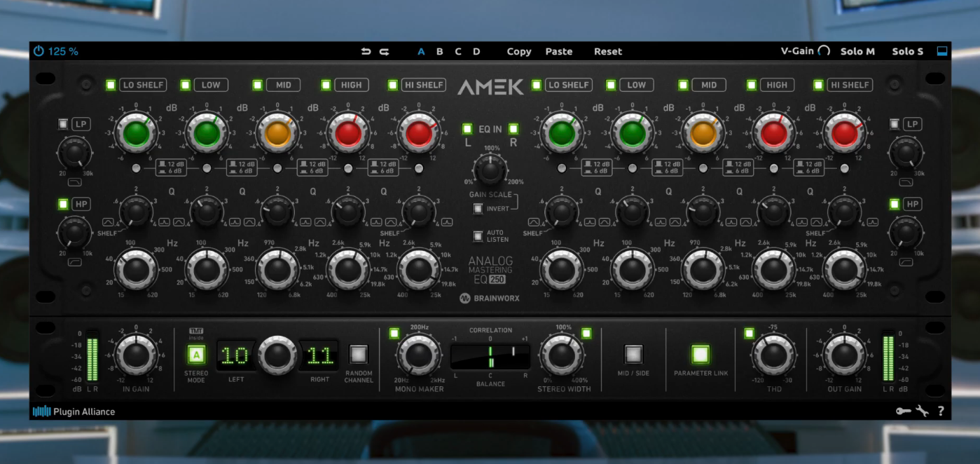
Task: Click Solo M button
Action: tap(857, 51)
